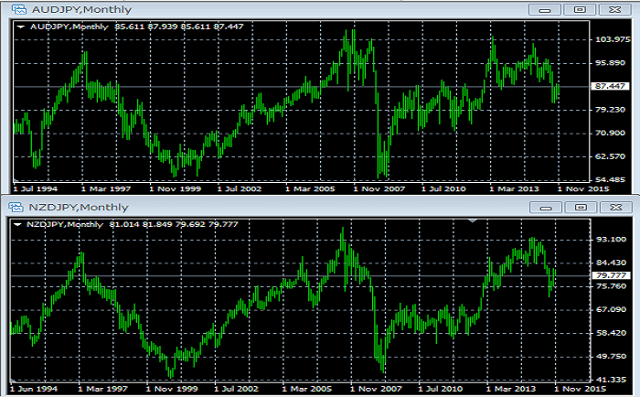The height and width of the screenshot is (397, 640).
Task: Click the AUDJPY current price label 87.447
Action: (x=610, y=86)
